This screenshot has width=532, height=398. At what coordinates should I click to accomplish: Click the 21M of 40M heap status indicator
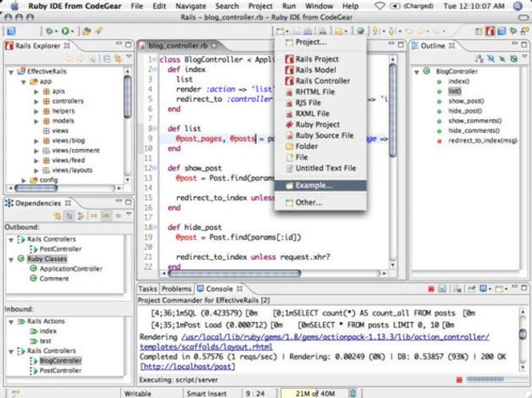pyautogui.click(x=315, y=393)
